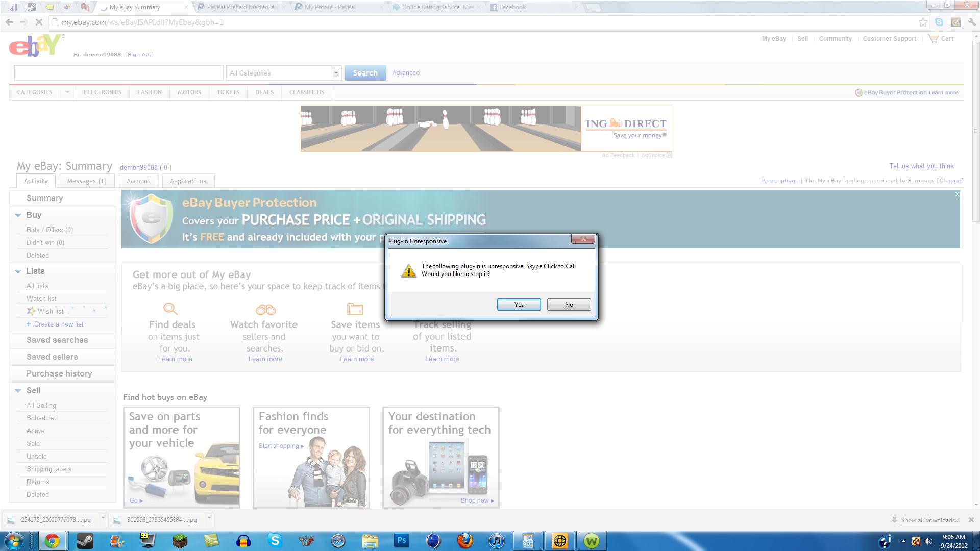This screenshot has width=980, height=551.
Task: Switch to Facebook tab
Action: [x=532, y=7]
